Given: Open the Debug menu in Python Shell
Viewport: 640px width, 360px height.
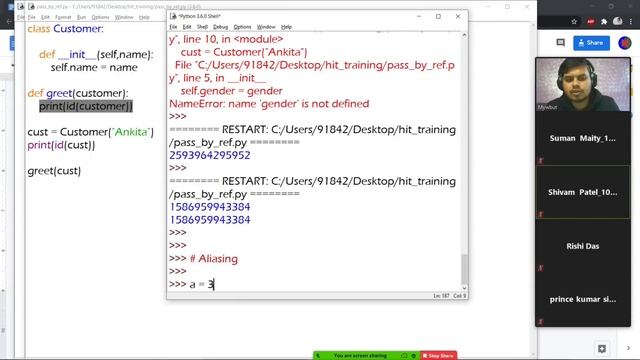Looking at the screenshot, I should [220, 27].
